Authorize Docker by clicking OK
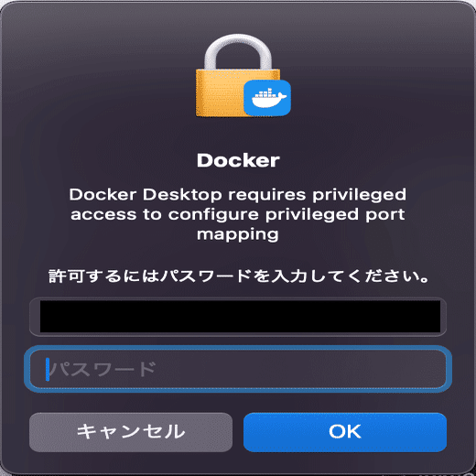Image resolution: width=476 pixels, height=476 pixels. (345, 432)
